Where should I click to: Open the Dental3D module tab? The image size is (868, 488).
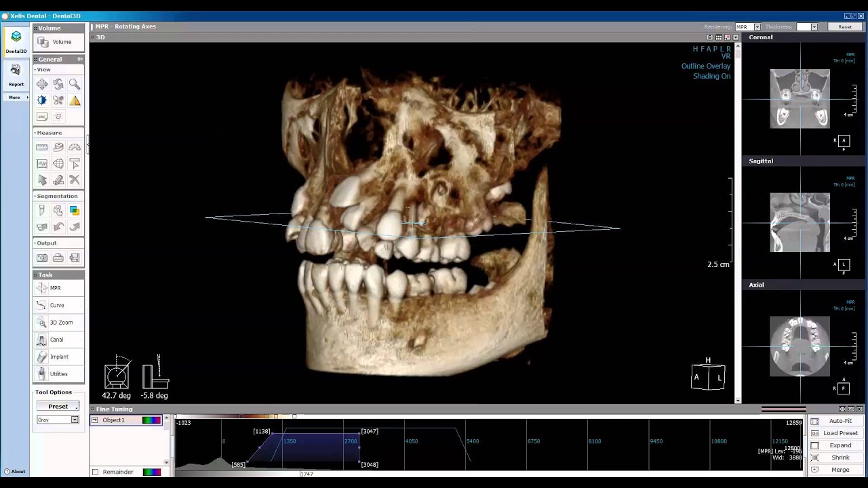[16, 42]
